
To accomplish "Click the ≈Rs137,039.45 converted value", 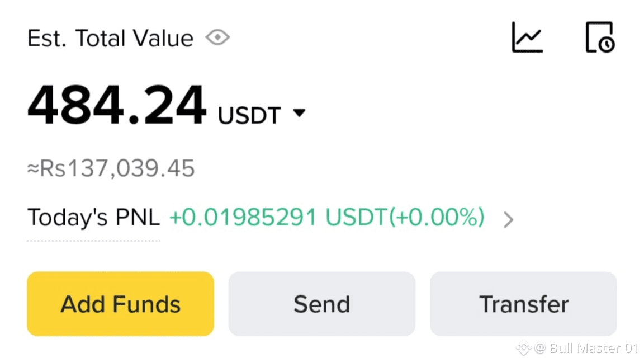I will 111,168.
